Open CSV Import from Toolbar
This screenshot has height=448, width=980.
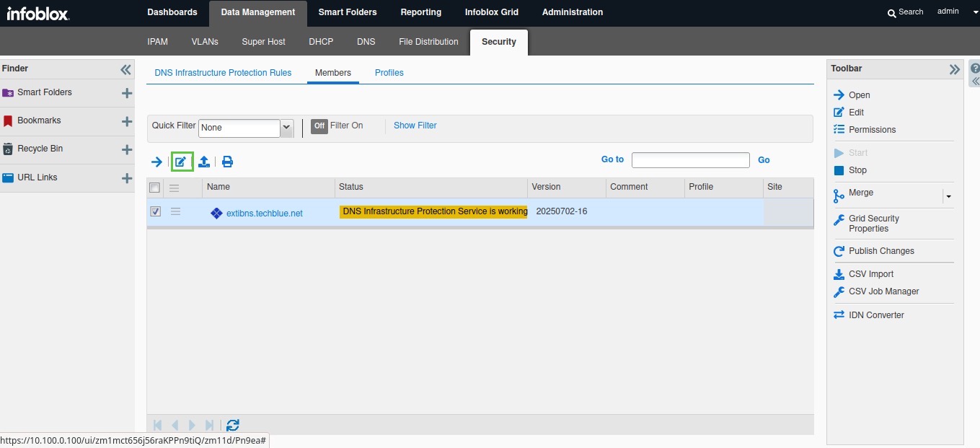tap(870, 274)
